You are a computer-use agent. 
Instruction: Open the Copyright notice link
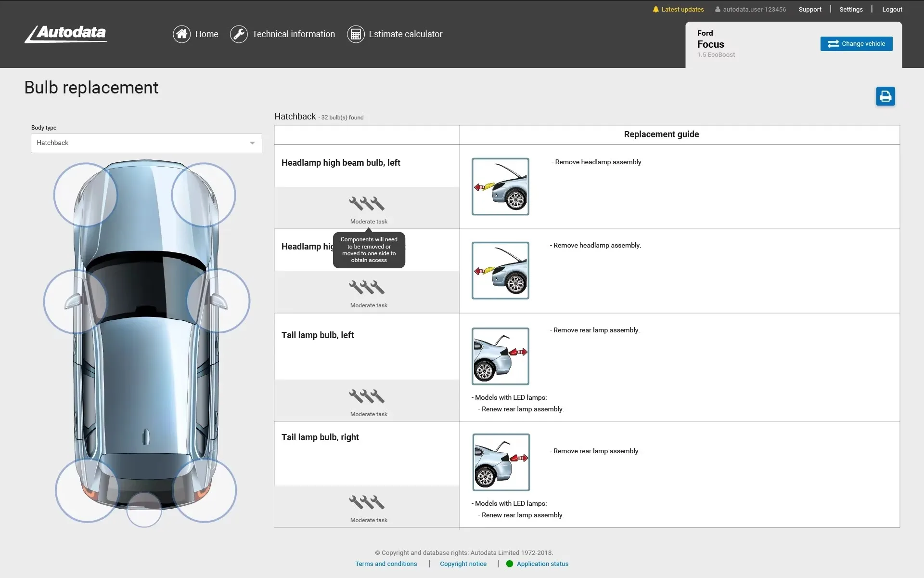click(x=463, y=564)
